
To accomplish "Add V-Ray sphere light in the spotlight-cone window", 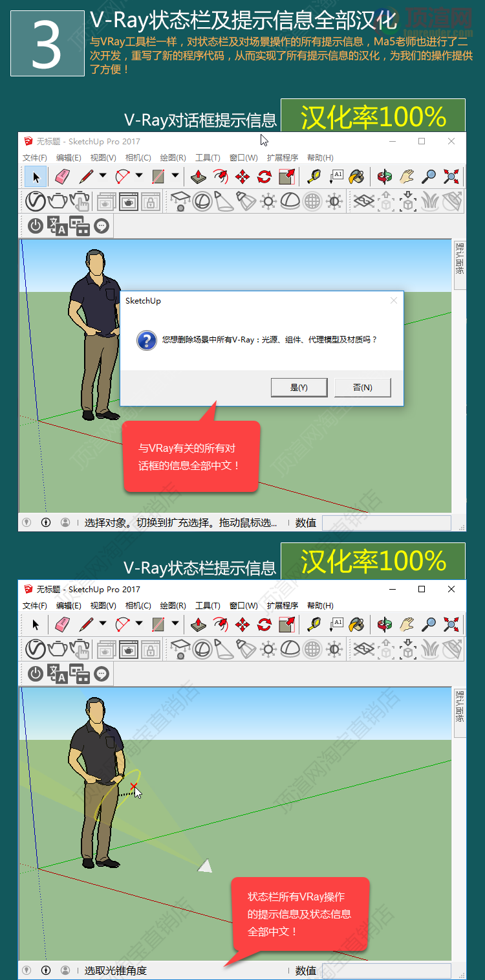I will pos(202,649).
